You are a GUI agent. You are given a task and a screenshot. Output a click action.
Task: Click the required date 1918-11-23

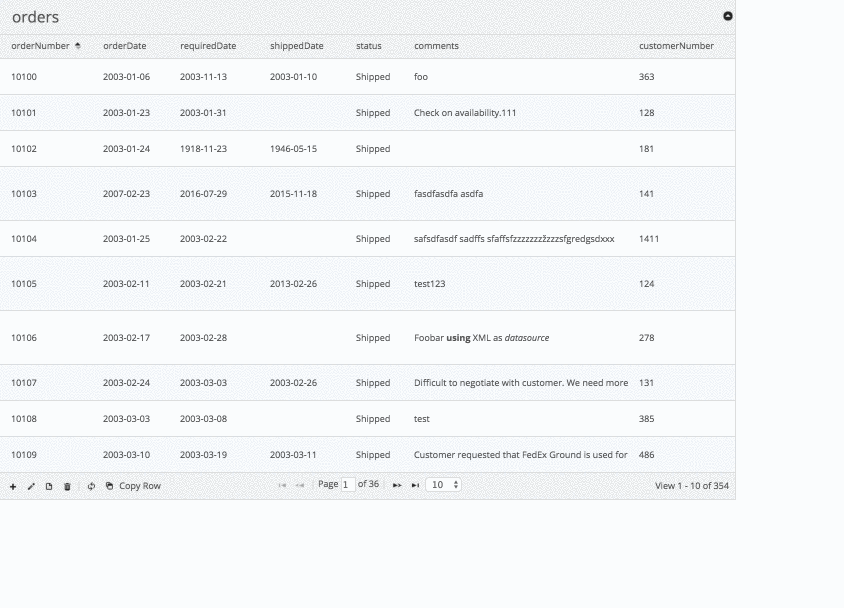tap(203, 149)
